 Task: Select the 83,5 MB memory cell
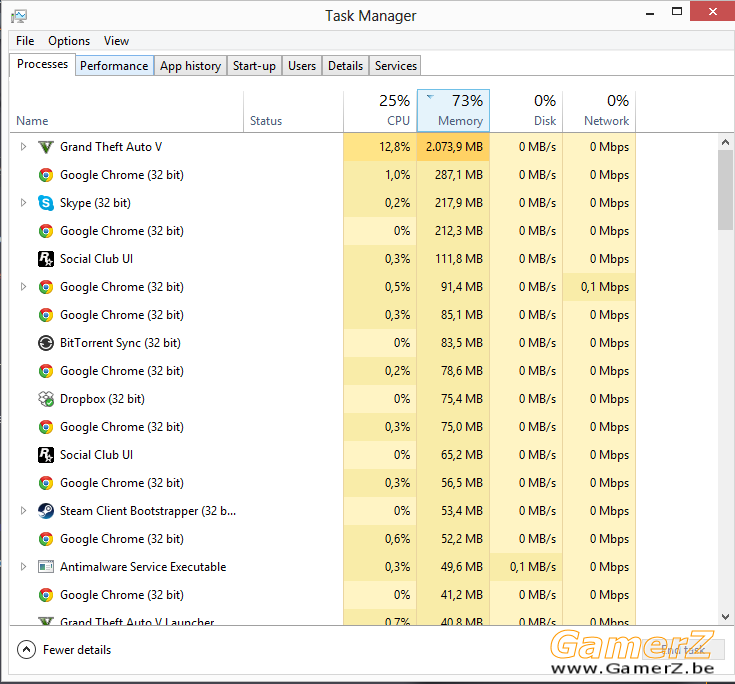453,343
